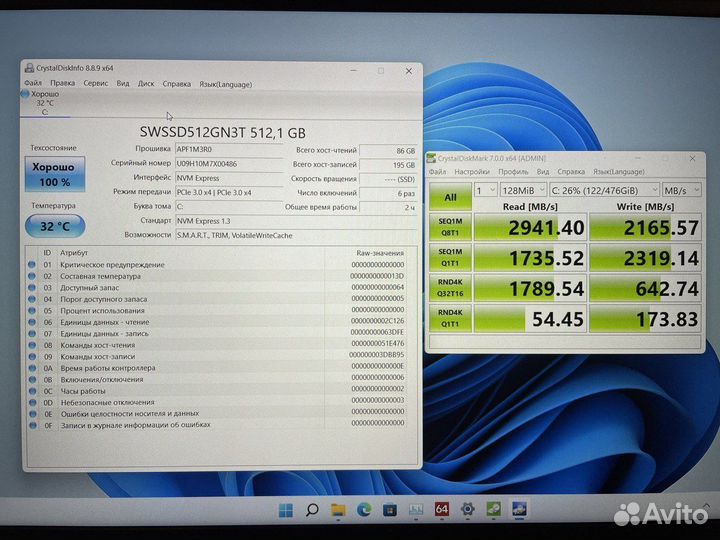This screenshot has width=720, height=540.
Task: Open the test size dropdown showing 128MiB
Action: point(523,190)
